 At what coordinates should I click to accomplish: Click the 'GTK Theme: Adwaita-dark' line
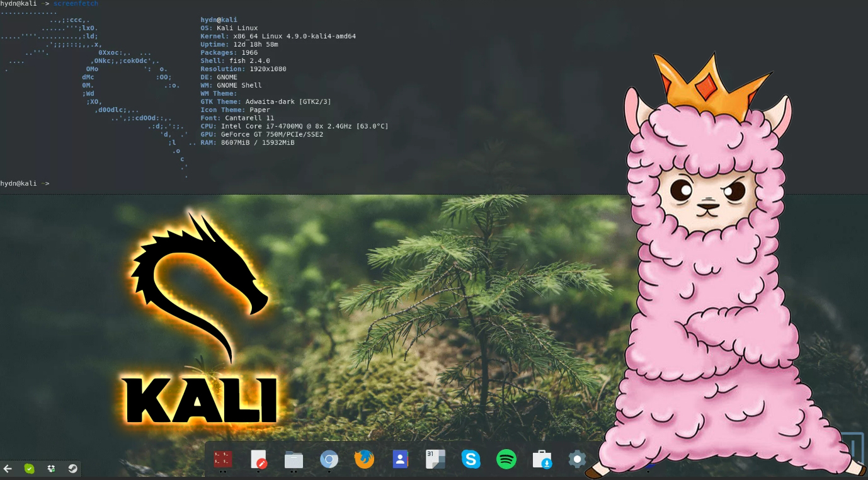pos(266,101)
